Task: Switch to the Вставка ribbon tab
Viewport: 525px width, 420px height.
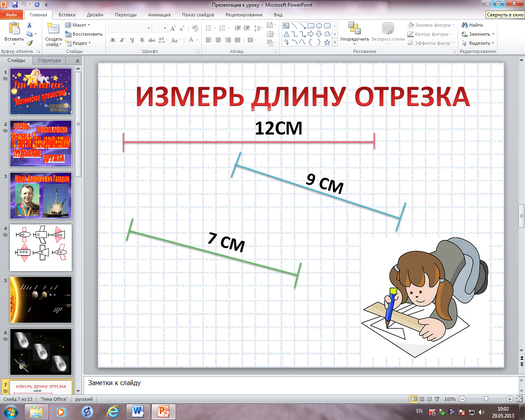Action: [x=67, y=15]
